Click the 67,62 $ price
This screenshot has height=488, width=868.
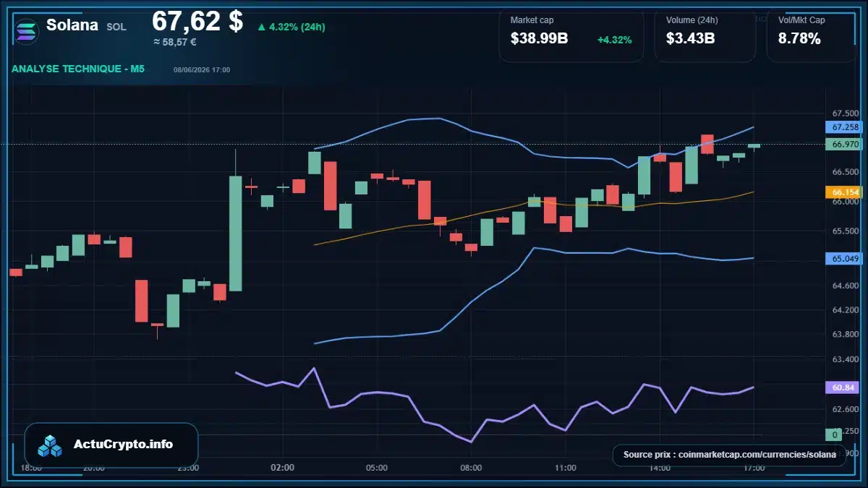pyautogui.click(x=197, y=21)
